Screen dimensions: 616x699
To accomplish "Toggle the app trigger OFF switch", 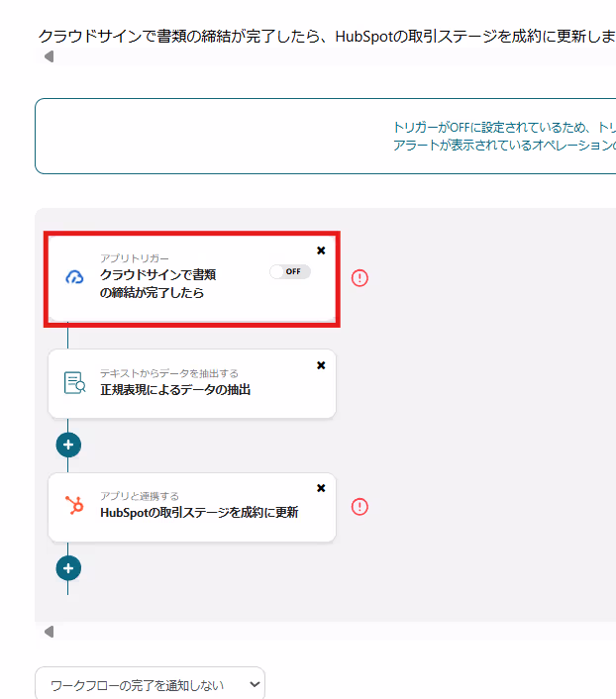I will point(290,271).
